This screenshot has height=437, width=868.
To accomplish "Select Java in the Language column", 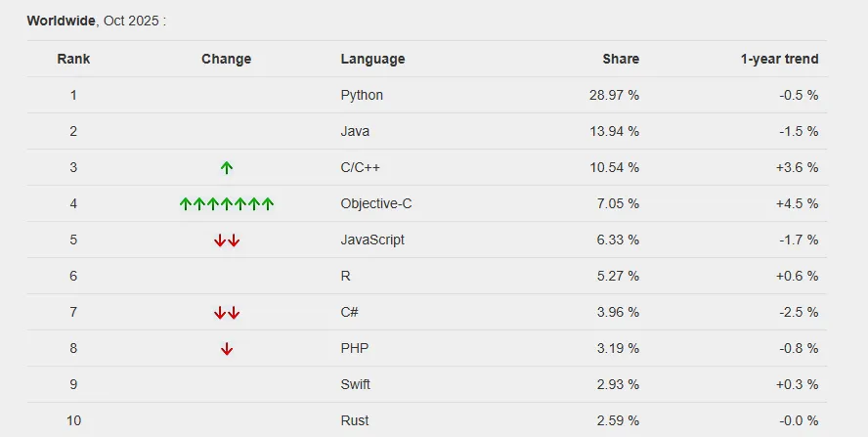I will click(355, 131).
